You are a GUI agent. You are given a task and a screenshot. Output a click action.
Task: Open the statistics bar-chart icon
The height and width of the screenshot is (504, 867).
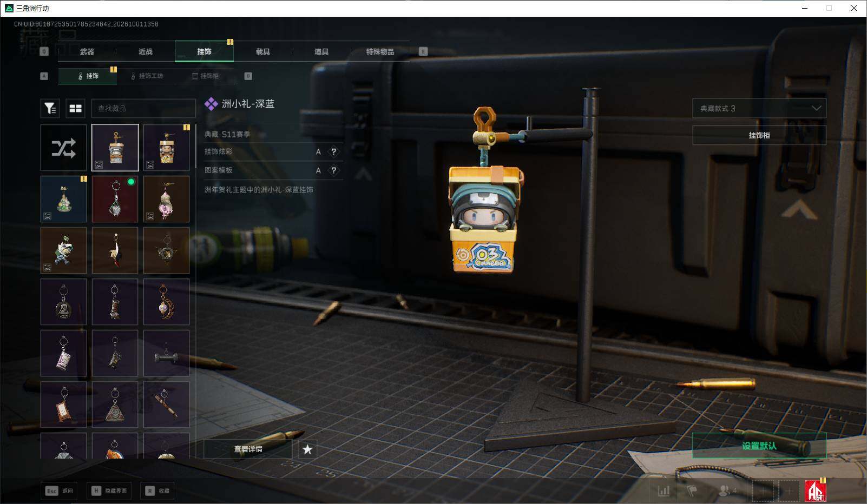pyautogui.click(x=664, y=490)
